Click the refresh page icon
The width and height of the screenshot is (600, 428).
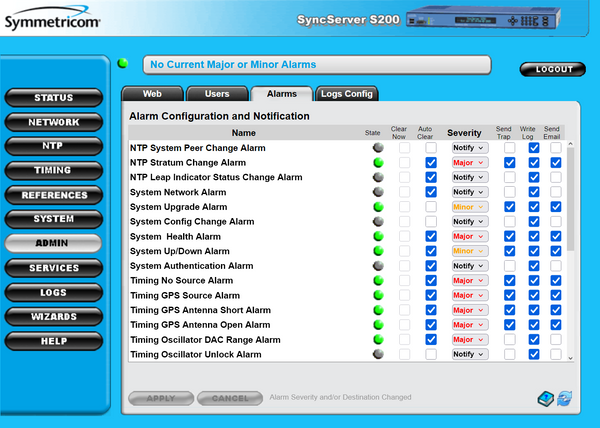(564, 398)
